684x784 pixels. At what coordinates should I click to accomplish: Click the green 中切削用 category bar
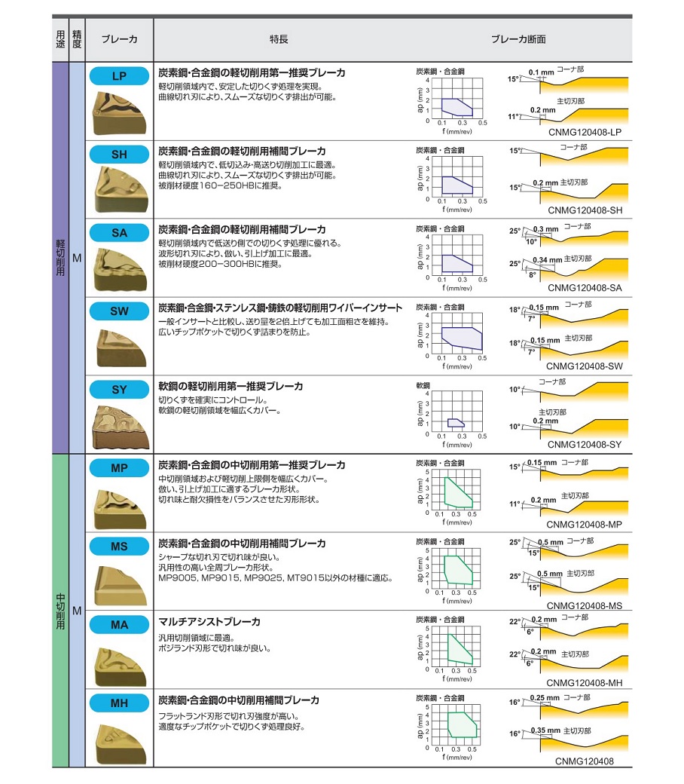(x=60, y=610)
